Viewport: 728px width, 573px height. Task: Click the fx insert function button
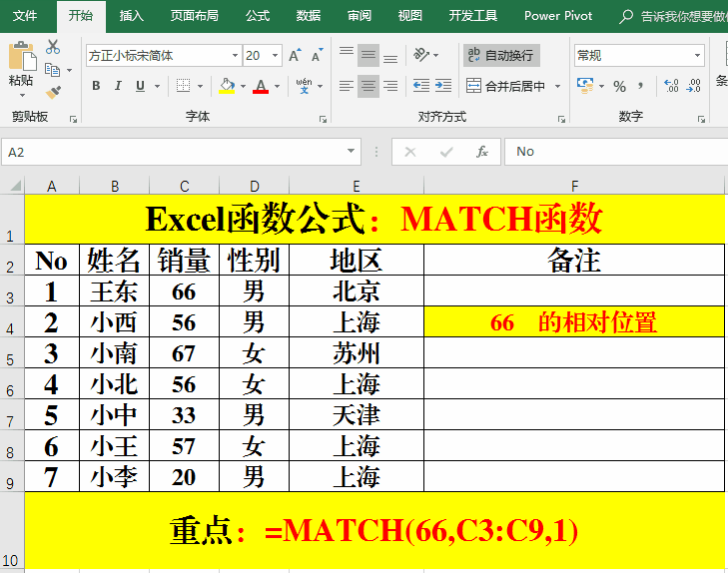click(482, 152)
